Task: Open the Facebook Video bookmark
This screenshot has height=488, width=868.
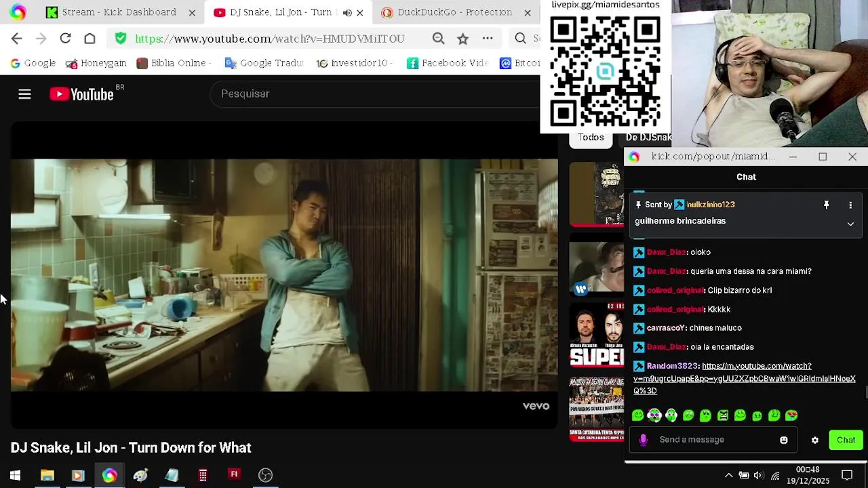Action: pyautogui.click(x=447, y=63)
